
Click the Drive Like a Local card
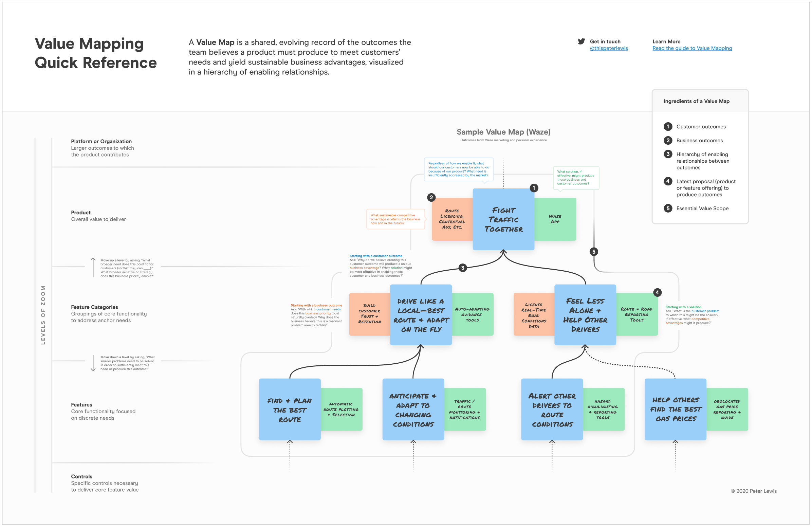point(421,315)
